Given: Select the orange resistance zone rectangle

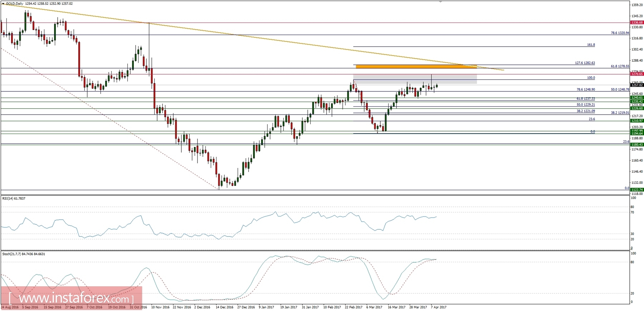Looking at the screenshot, I should point(416,67).
